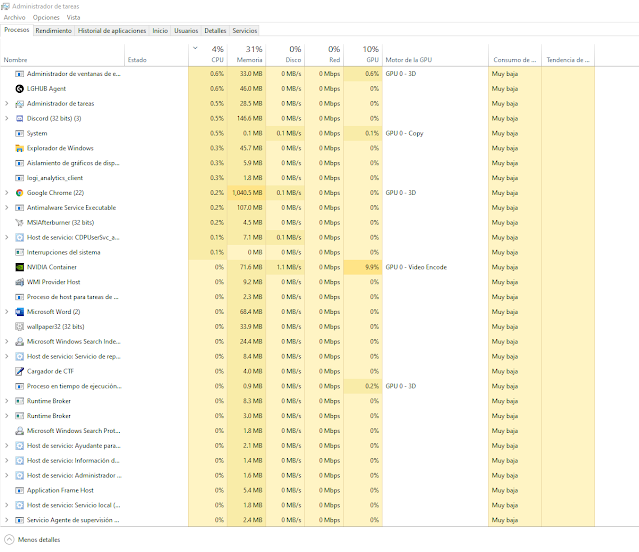Click the wallpaper32 process icon

[19, 327]
